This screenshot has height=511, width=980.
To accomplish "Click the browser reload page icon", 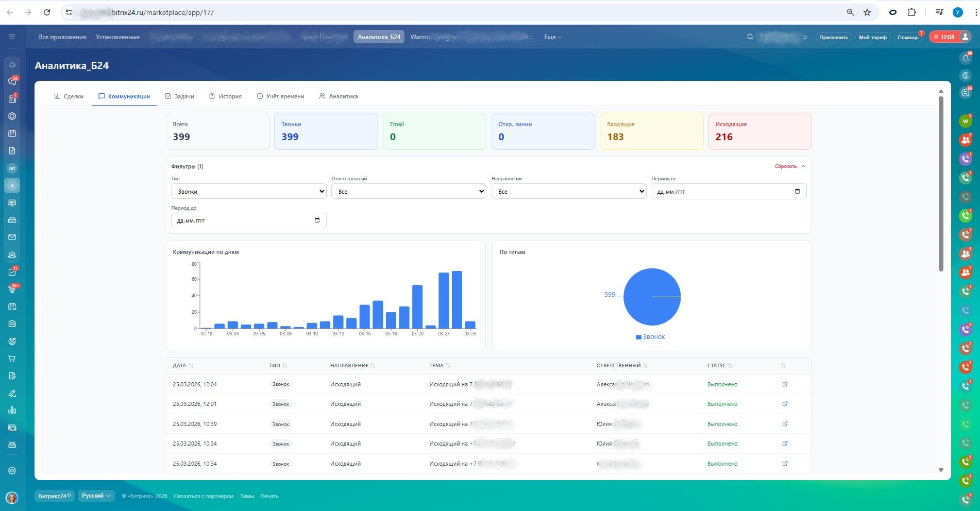I will pyautogui.click(x=47, y=12).
